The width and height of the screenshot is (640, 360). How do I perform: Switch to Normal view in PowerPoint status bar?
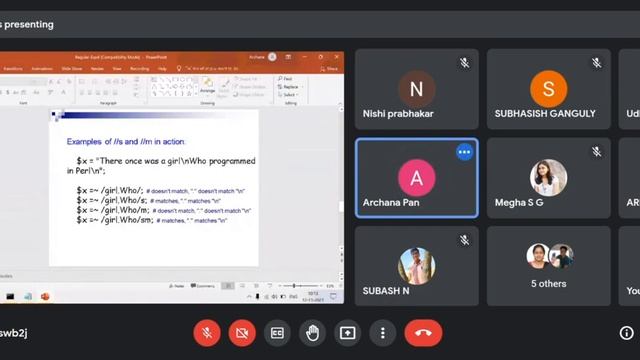pos(228,286)
